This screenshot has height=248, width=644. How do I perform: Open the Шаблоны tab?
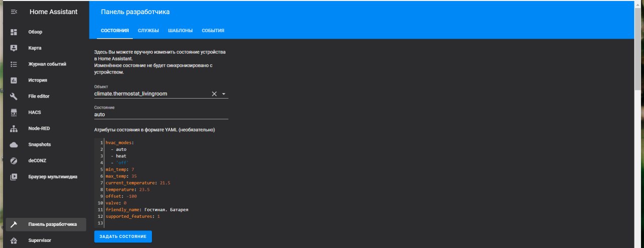(x=180, y=31)
